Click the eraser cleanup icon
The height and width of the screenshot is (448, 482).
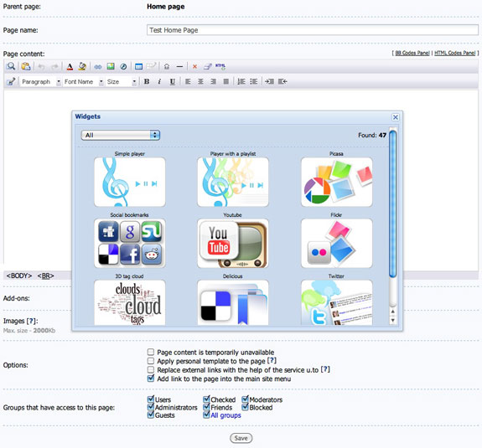[x=208, y=66]
